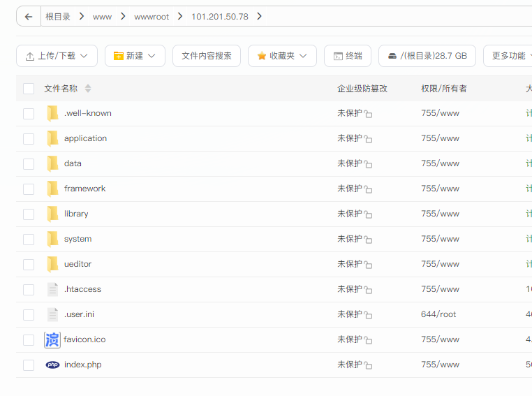
Task: Click the lock icon in framework row
Action: [x=368, y=189]
